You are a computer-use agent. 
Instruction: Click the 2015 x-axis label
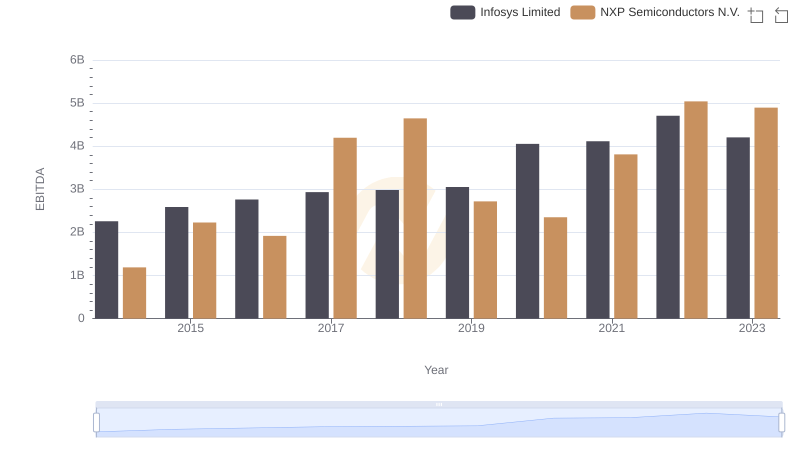(190, 328)
